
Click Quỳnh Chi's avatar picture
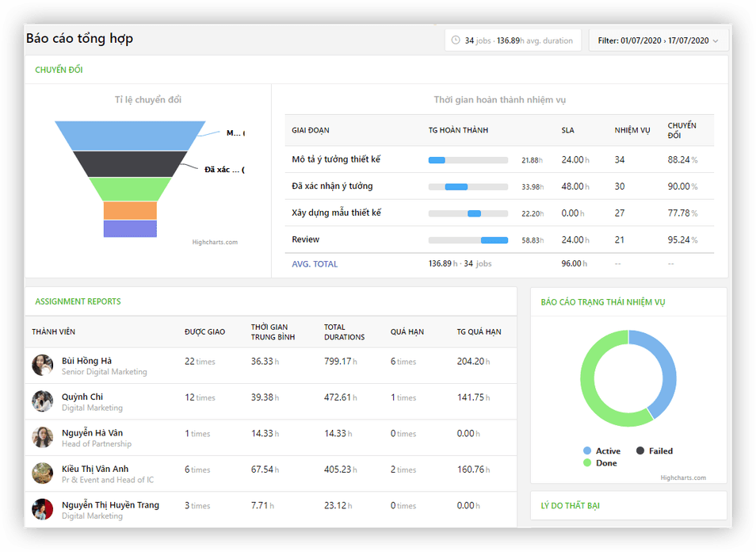tap(42, 401)
